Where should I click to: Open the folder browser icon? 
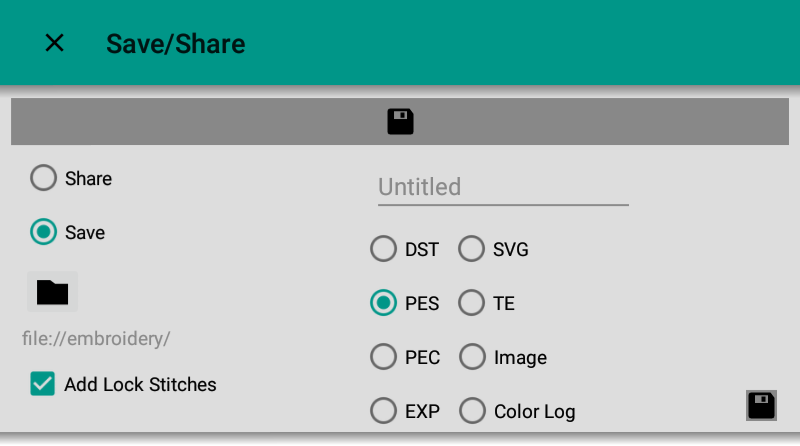(52, 291)
